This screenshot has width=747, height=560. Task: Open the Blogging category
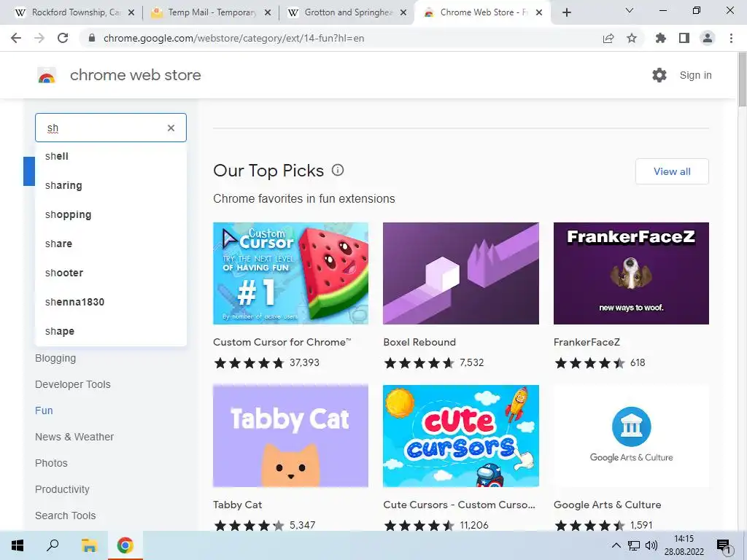(x=55, y=358)
